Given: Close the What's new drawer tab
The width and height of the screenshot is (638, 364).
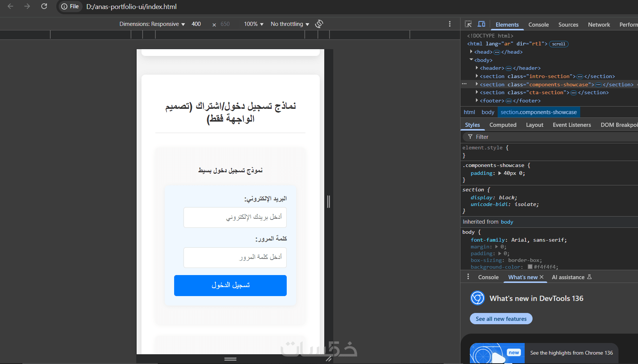Looking at the screenshot, I should click(542, 277).
